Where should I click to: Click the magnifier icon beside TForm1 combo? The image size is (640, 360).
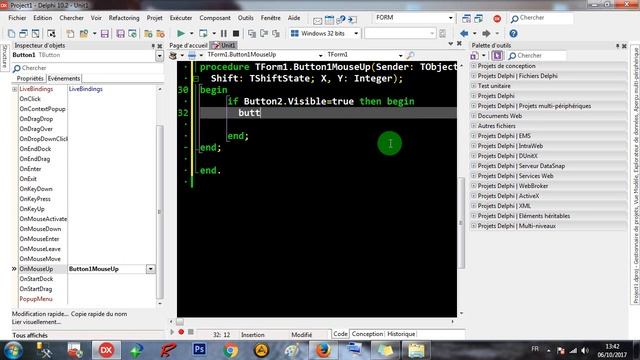411,55
